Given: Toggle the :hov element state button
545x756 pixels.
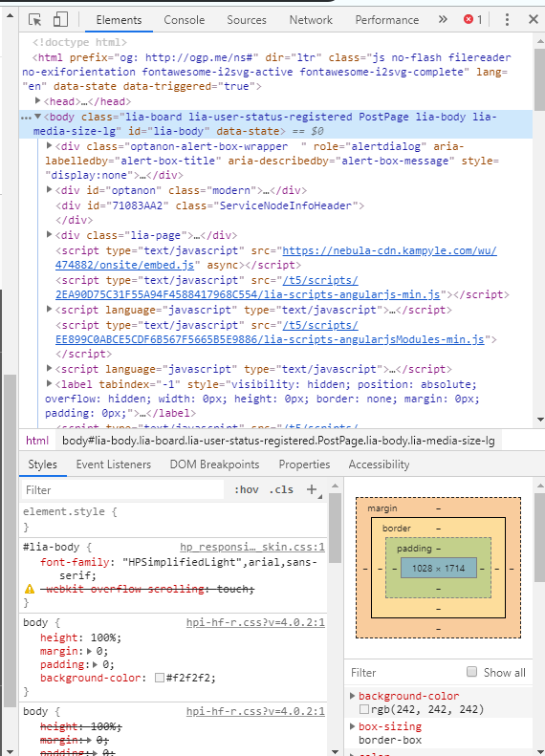Looking at the screenshot, I should pos(247,489).
